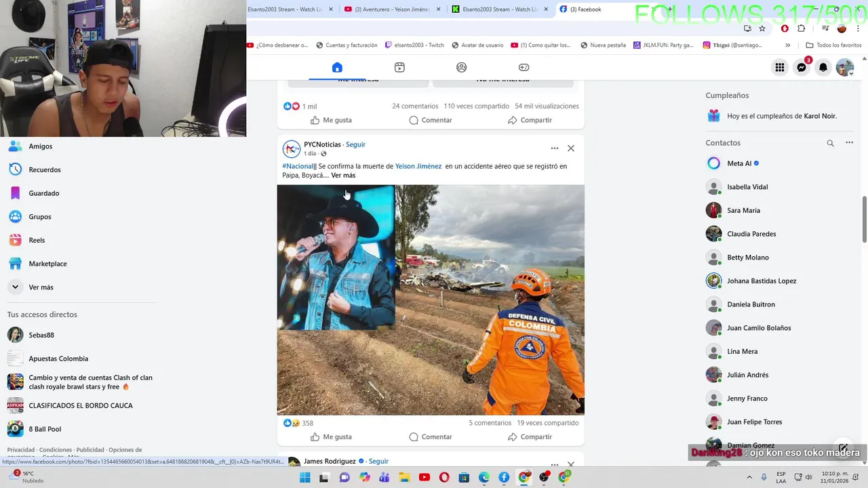Open the elsanto2003 - Twitch bookmark

pos(414,45)
